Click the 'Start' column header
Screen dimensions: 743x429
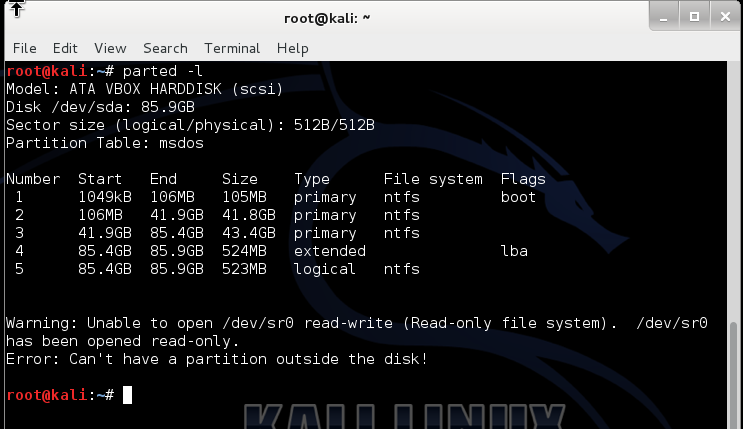100,179
